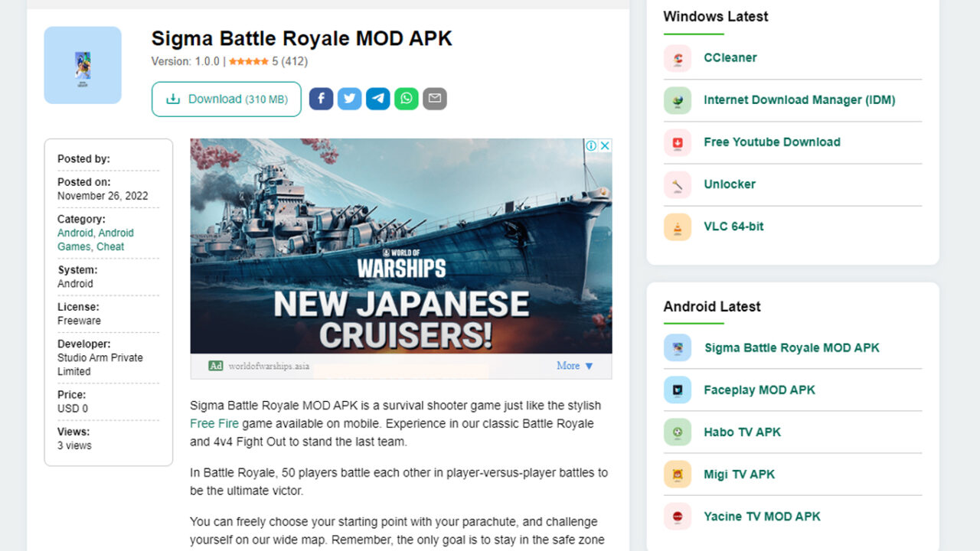980x551 pixels.
Task: Share via the WhatsApp icon
Action: [x=407, y=98]
